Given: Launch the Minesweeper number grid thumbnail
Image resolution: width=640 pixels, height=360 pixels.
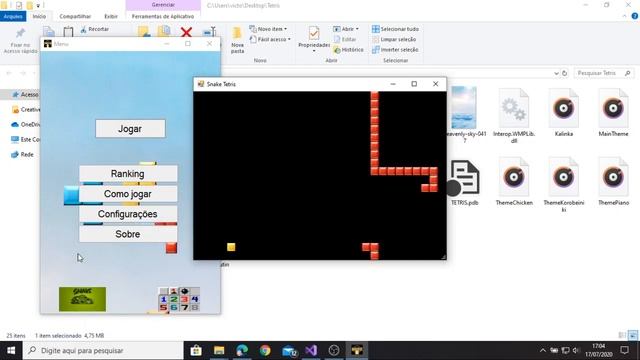Looking at the screenshot, I should (x=179, y=300).
